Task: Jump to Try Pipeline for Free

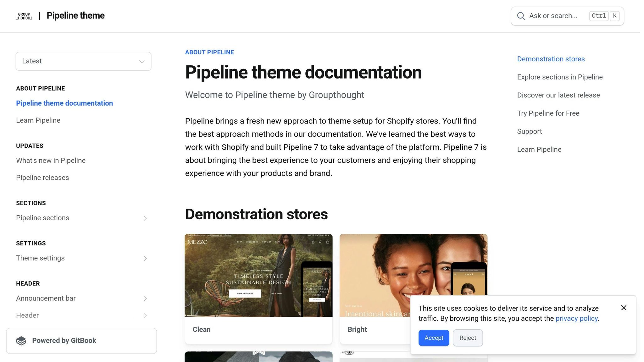Action: [x=548, y=113]
